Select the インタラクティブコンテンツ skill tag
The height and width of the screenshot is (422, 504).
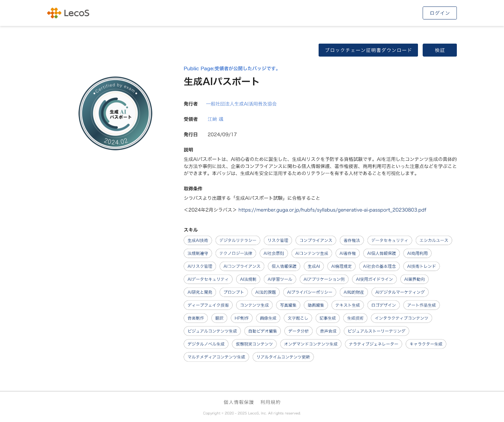(401, 318)
